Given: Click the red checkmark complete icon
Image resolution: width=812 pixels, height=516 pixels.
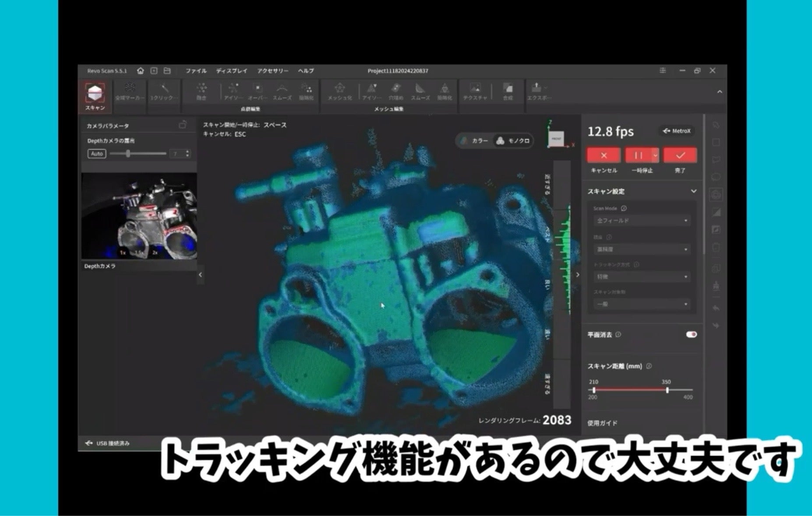Looking at the screenshot, I should point(680,155).
